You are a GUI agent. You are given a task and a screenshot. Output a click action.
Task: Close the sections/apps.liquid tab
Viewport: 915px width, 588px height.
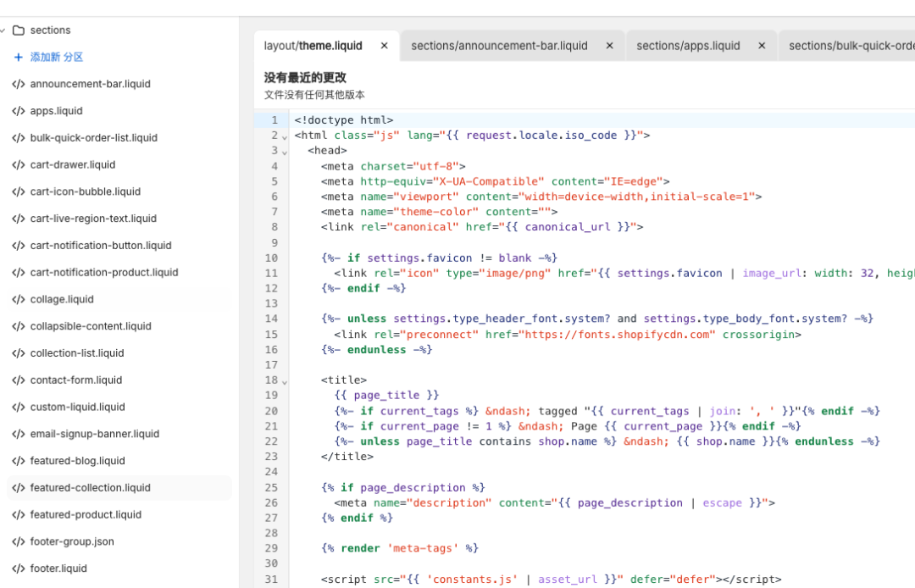pyautogui.click(x=762, y=46)
